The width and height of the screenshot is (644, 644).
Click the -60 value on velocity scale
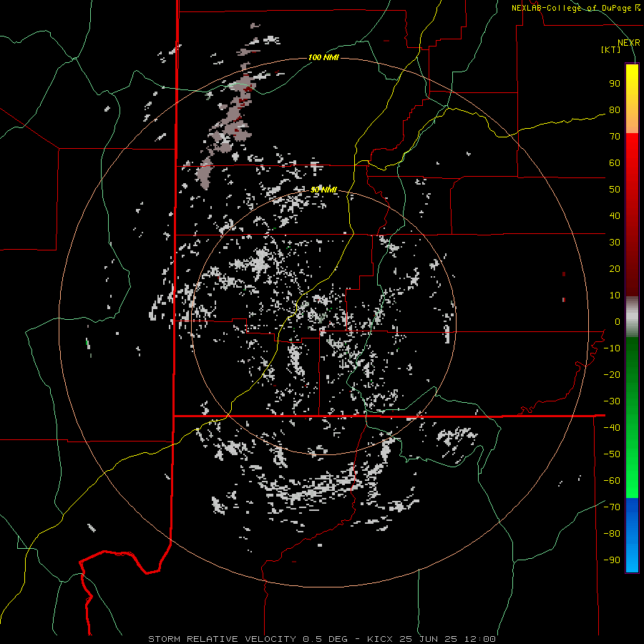[612, 481]
